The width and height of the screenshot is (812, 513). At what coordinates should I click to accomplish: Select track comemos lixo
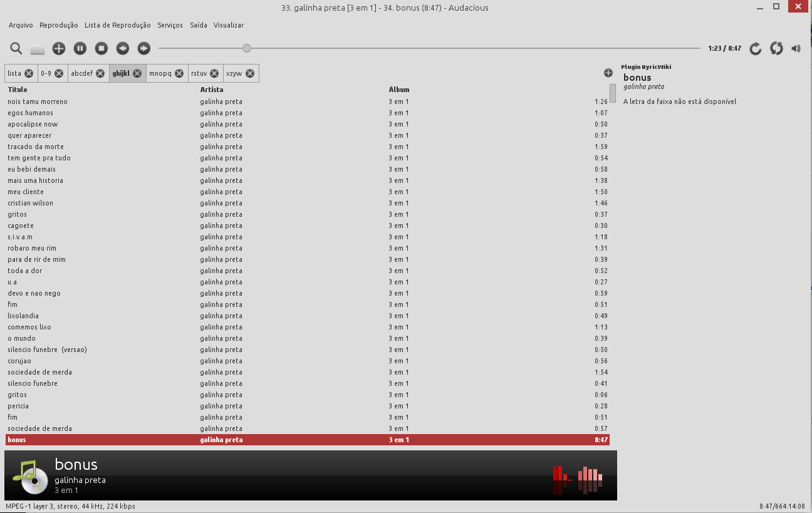click(x=307, y=327)
